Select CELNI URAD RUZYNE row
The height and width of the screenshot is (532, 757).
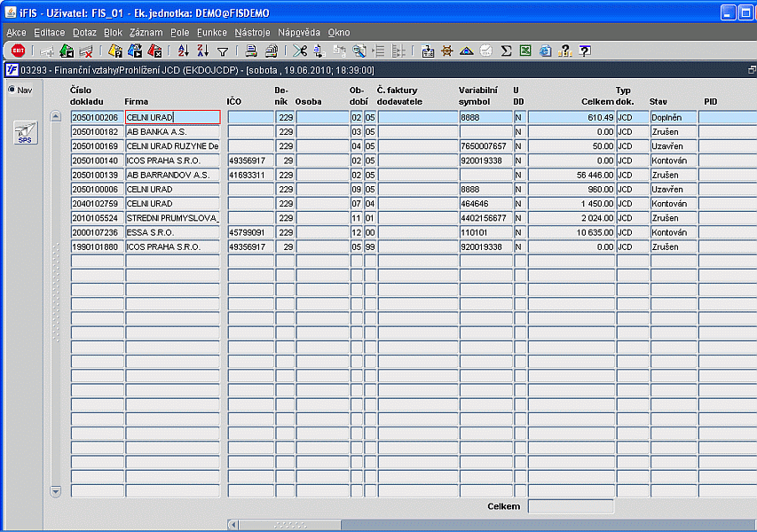pos(172,146)
